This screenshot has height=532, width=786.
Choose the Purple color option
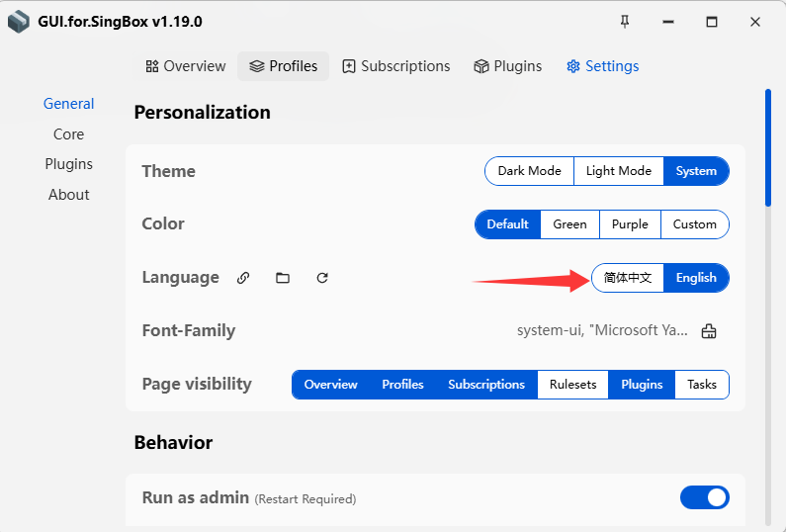coord(630,224)
